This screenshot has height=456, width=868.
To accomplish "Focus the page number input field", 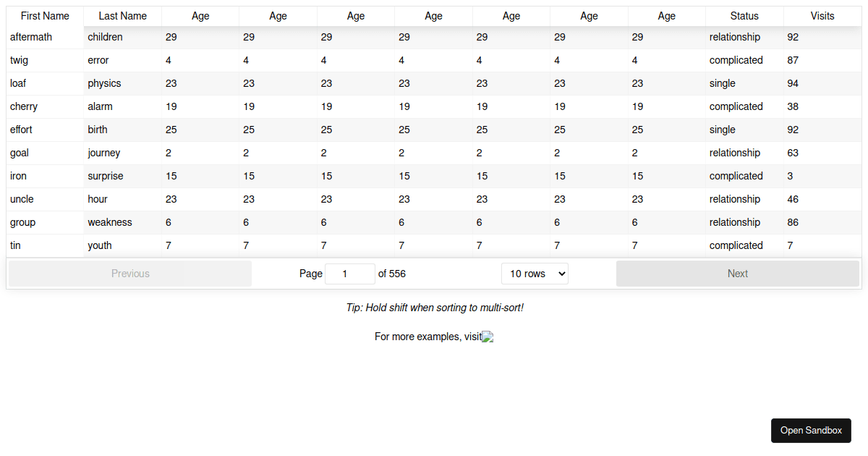I will 350,274.
